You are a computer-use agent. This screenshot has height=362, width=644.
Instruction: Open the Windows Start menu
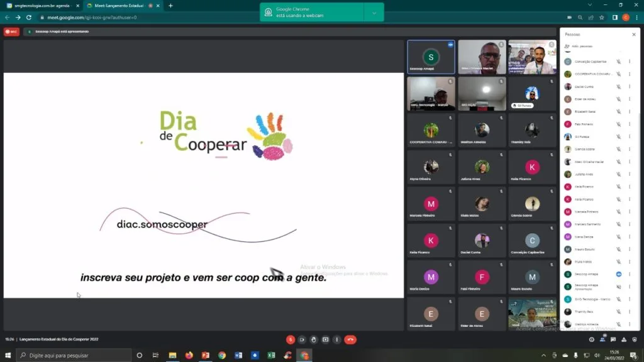(8, 356)
